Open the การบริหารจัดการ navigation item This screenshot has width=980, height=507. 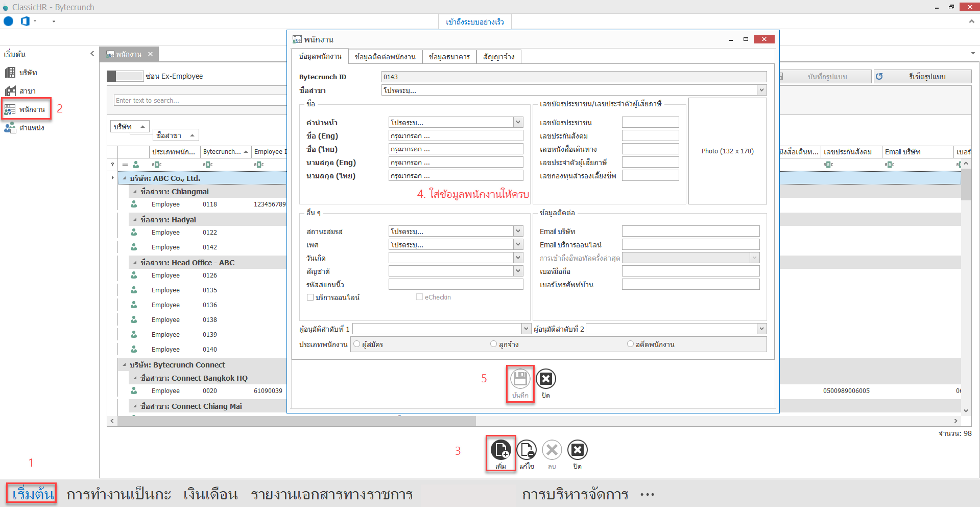[x=575, y=494]
